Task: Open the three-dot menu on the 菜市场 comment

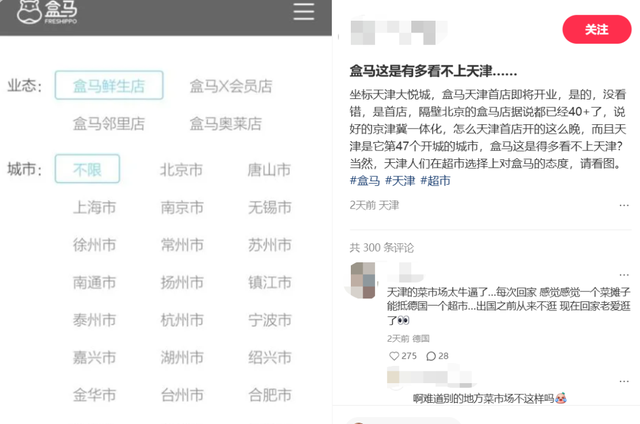Action: click(x=624, y=275)
